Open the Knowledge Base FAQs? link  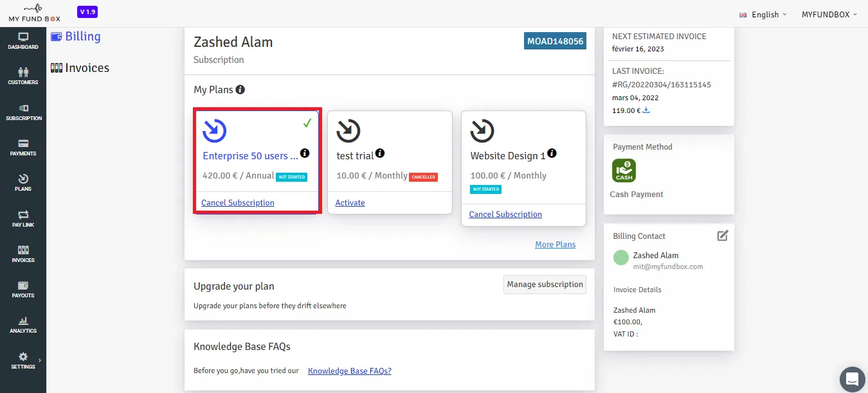click(350, 371)
